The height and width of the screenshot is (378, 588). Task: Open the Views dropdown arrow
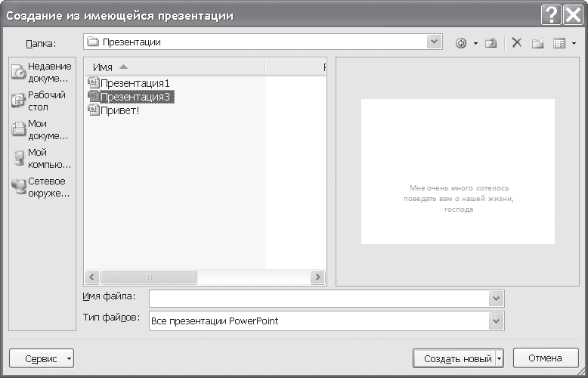(574, 44)
